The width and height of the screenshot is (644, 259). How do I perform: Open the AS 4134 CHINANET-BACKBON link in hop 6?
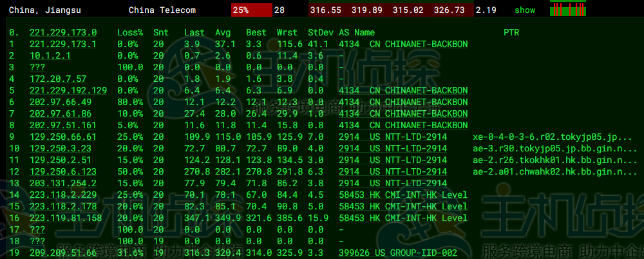(x=403, y=102)
